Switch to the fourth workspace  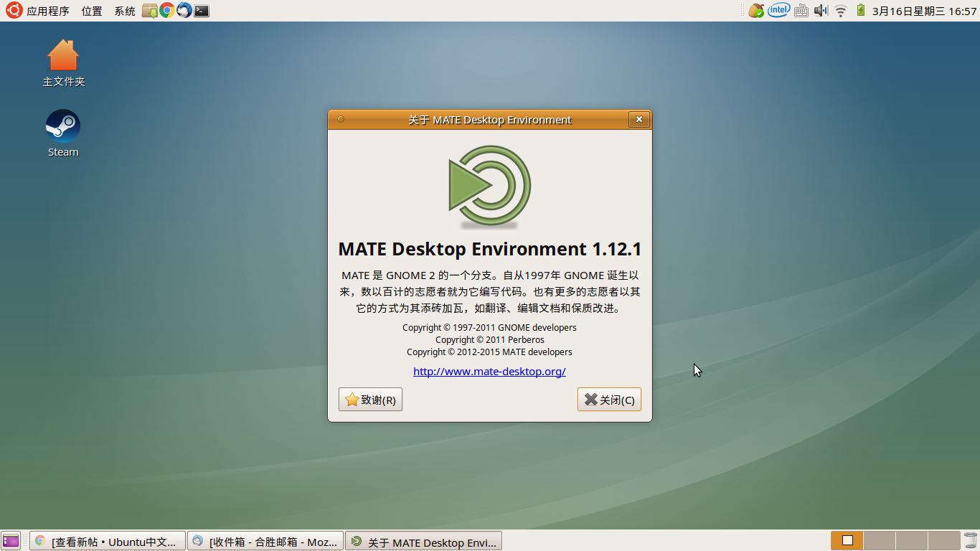[944, 541]
